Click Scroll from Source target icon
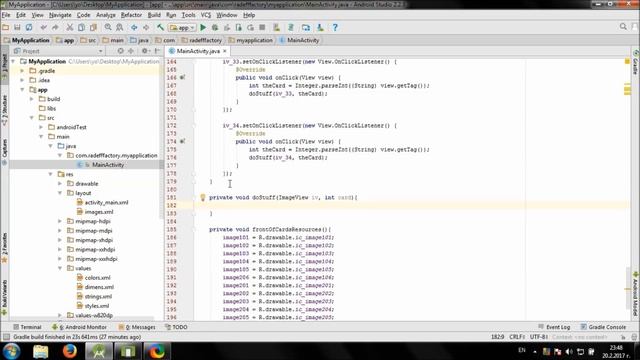Screen dimensions: 640x360 point(120,51)
